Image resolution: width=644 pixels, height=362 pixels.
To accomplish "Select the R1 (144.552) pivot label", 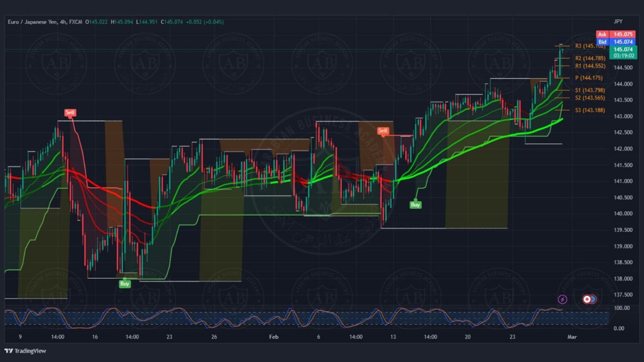I will tap(590, 66).
